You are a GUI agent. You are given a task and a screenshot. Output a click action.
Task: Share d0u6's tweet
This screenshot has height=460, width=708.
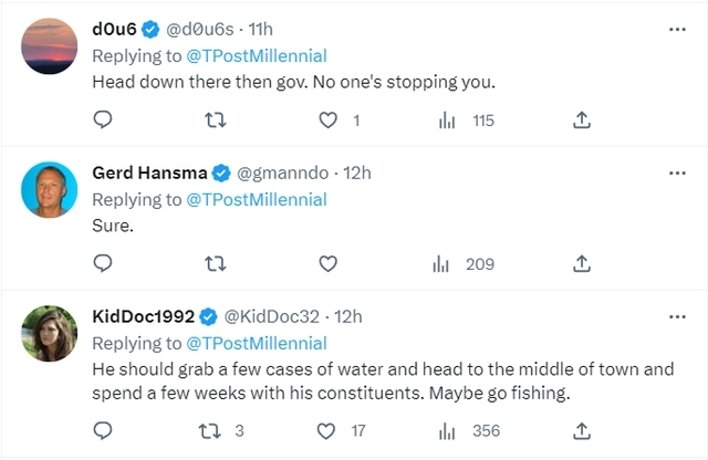pos(582,120)
